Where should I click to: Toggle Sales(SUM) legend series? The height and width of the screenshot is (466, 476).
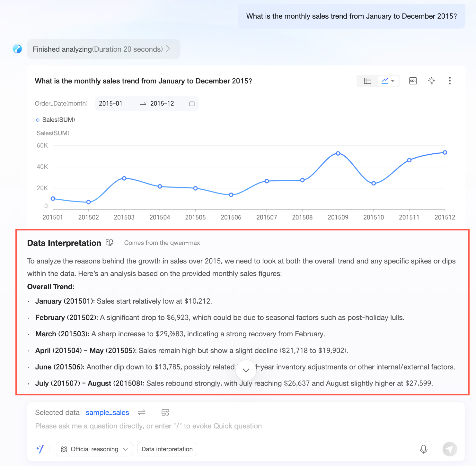tap(55, 120)
